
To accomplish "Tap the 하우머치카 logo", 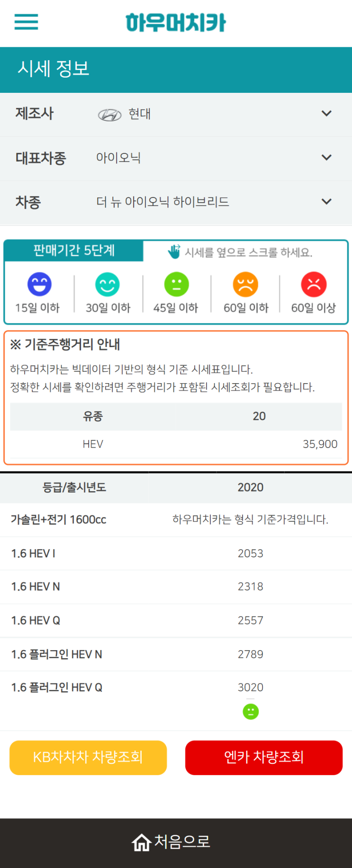I will click(x=176, y=23).
